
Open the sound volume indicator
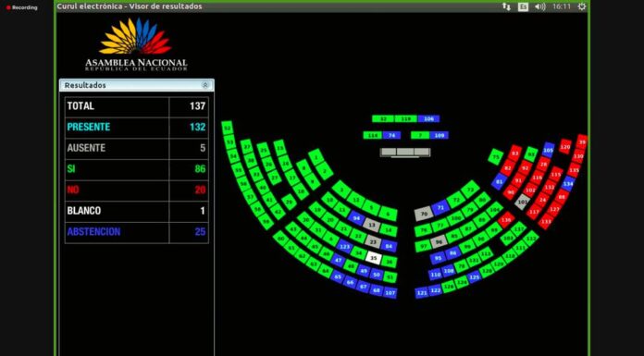(x=540, y=6)
